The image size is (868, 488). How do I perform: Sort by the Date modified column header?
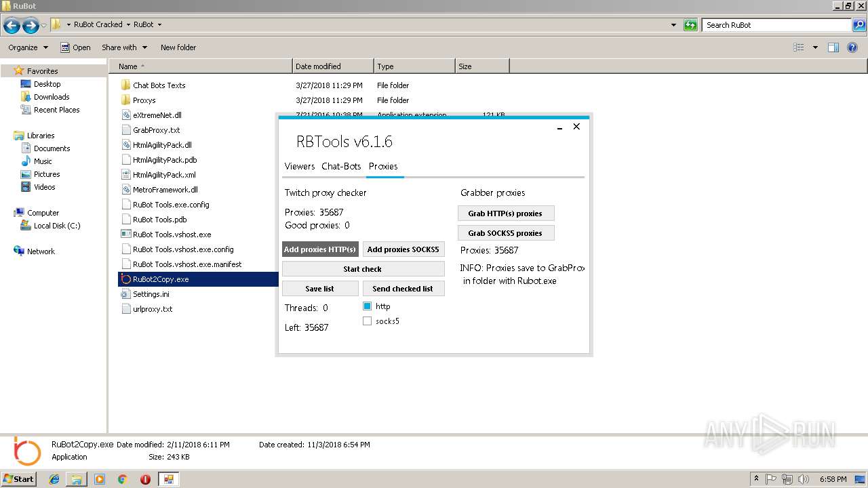tap(333, 66)
